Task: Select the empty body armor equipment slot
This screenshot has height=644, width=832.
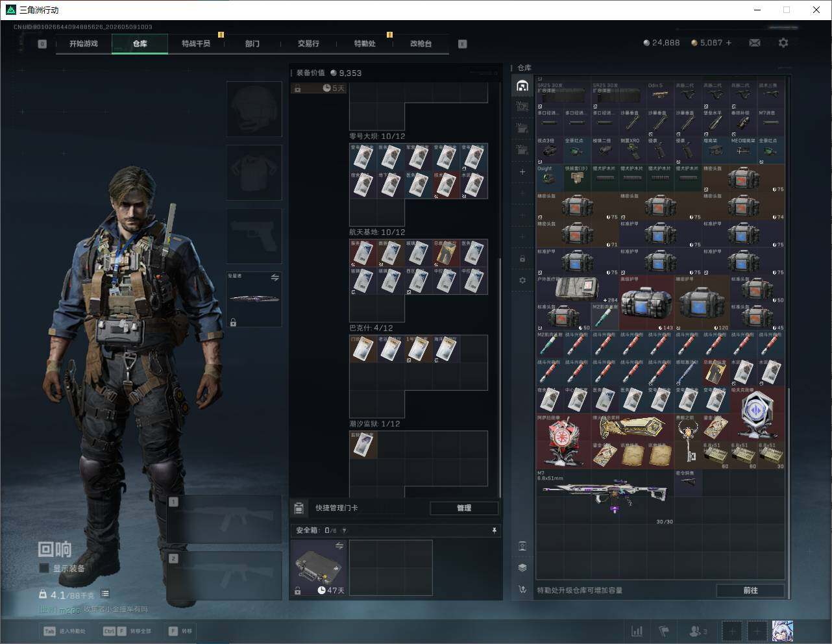Action: (254, 172)
